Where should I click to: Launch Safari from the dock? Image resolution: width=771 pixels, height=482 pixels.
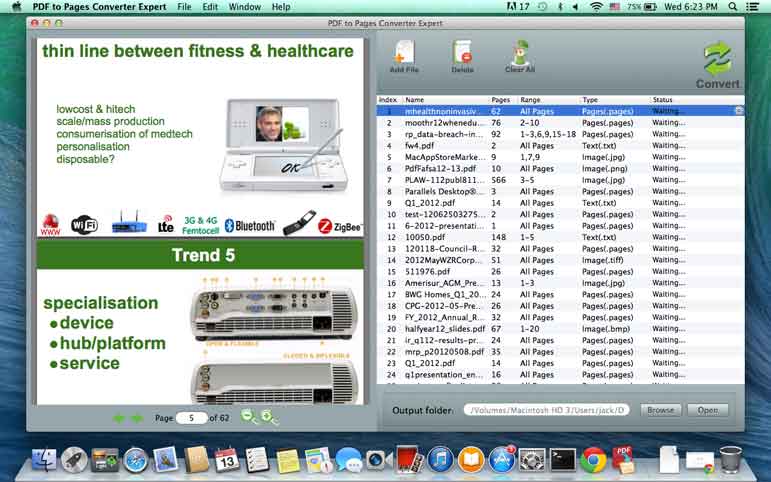(x=135, y=461)
